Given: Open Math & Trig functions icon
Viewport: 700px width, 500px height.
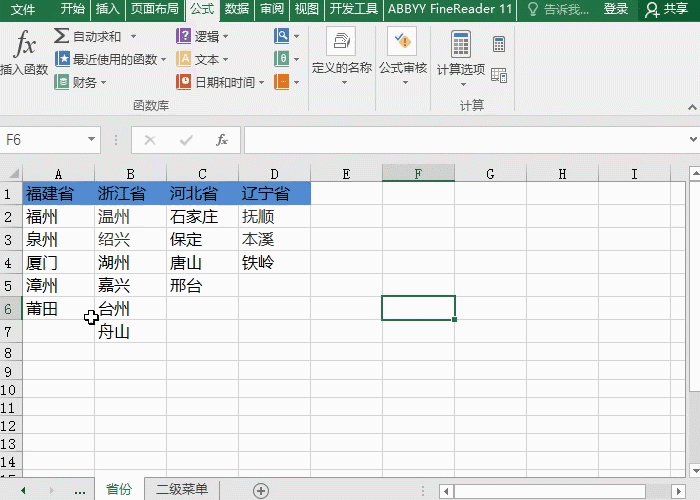Looking at the screenshot, I should click(x=282, y=58).
